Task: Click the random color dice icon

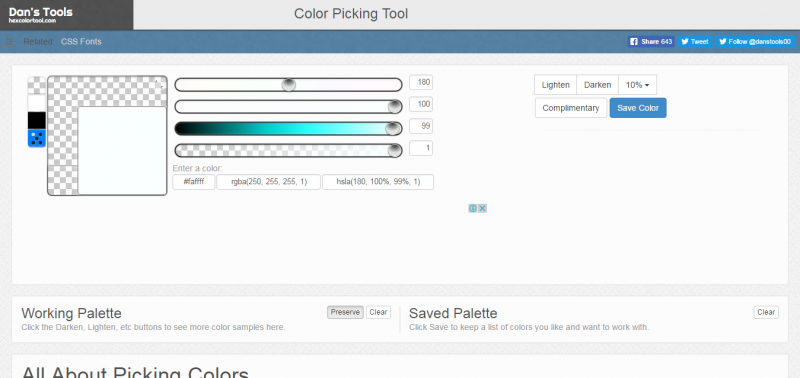Action: click(37, 138)
